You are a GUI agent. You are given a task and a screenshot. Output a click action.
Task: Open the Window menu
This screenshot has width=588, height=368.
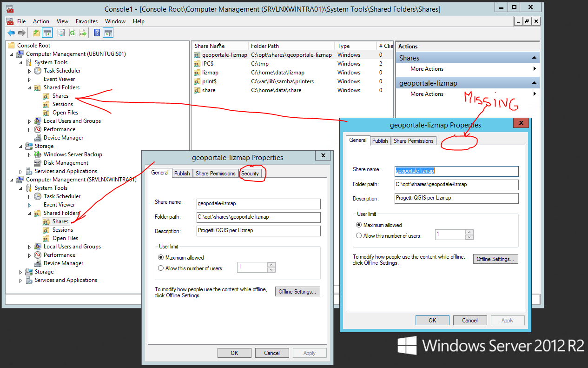(x=115, y=21)
